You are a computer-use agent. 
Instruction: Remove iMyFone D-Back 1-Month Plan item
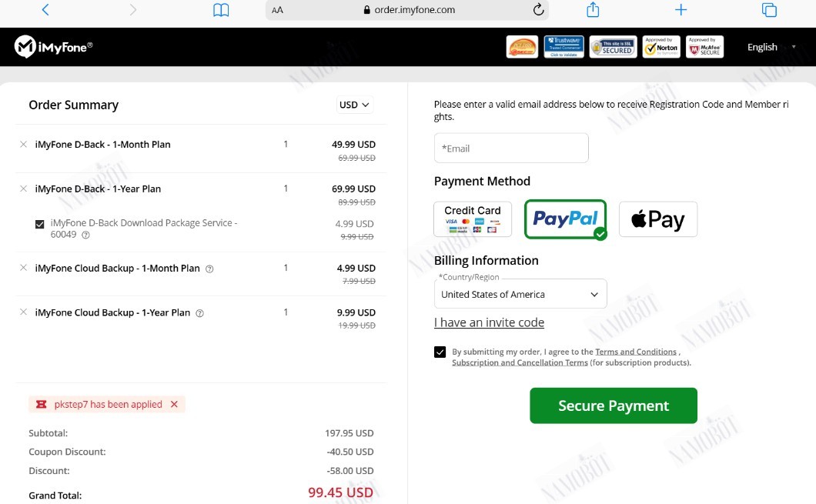23,145
